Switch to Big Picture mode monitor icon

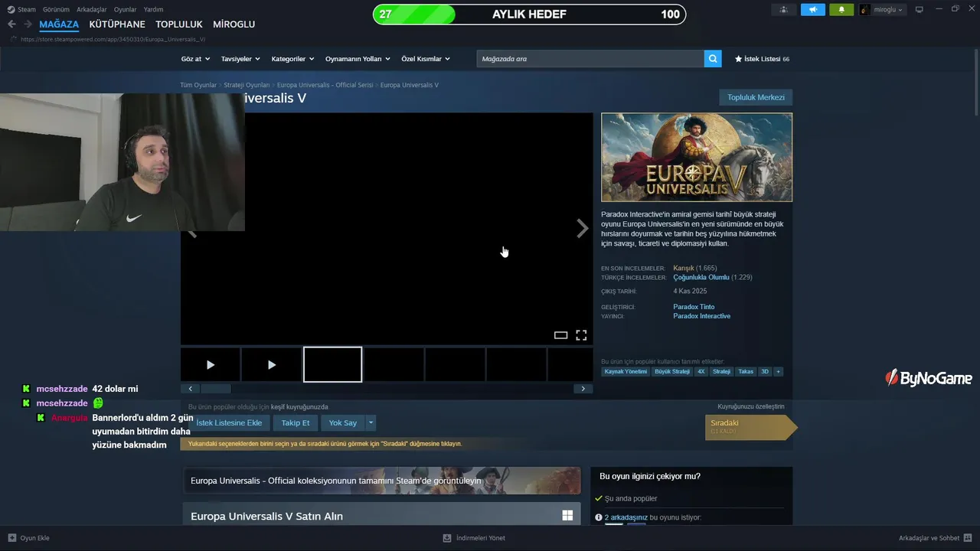coord(920,9)
